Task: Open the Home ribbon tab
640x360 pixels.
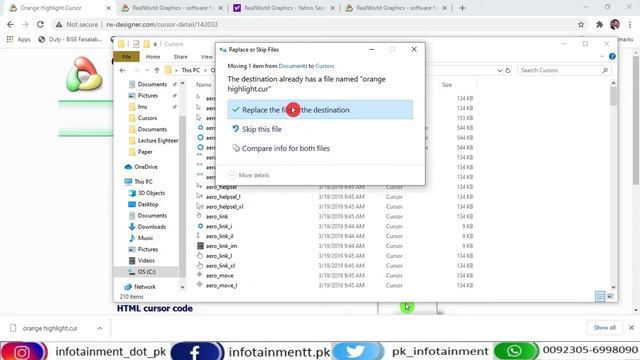Action: click(x=153, y=57)
